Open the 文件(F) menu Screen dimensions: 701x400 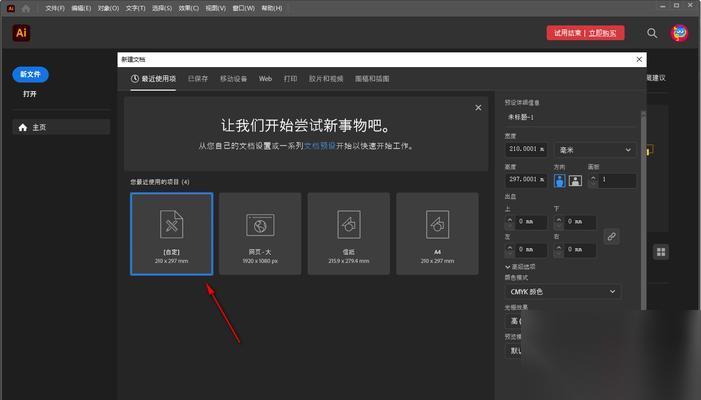(x=55, y=7)
